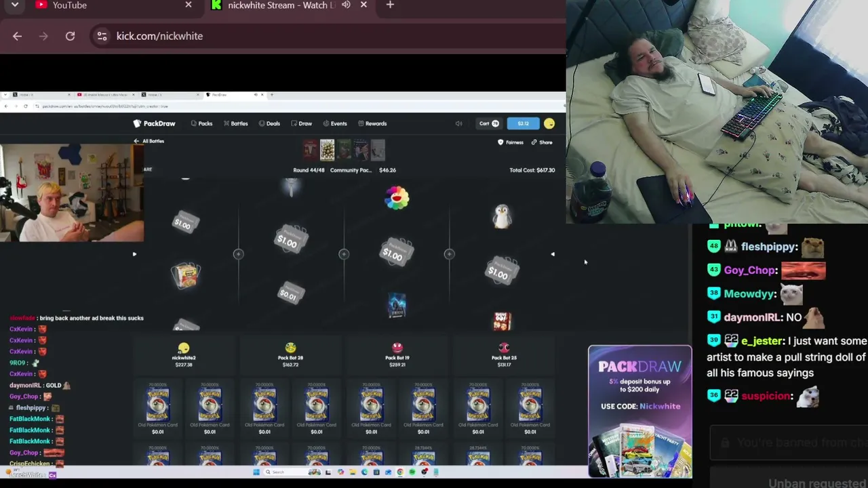Click the back arrow in the outer browser
868x488 pixels.
[x=17, y=36]
